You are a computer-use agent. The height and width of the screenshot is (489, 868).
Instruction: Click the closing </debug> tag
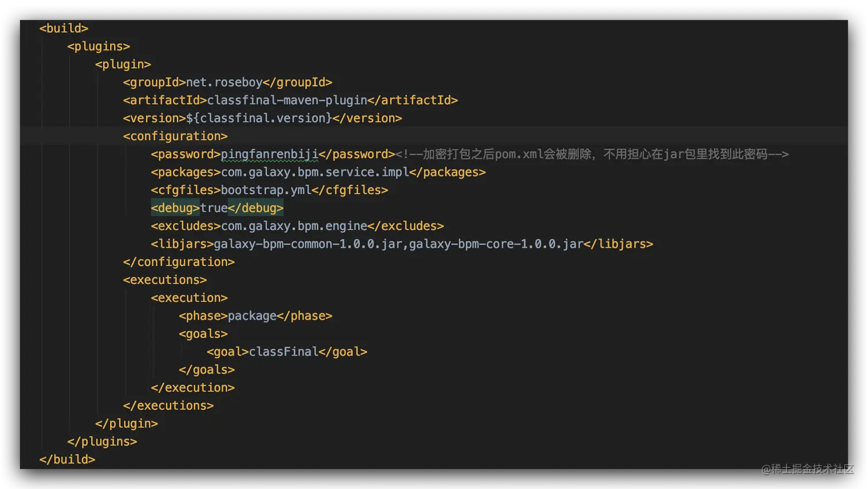click(x=256, y=208)
